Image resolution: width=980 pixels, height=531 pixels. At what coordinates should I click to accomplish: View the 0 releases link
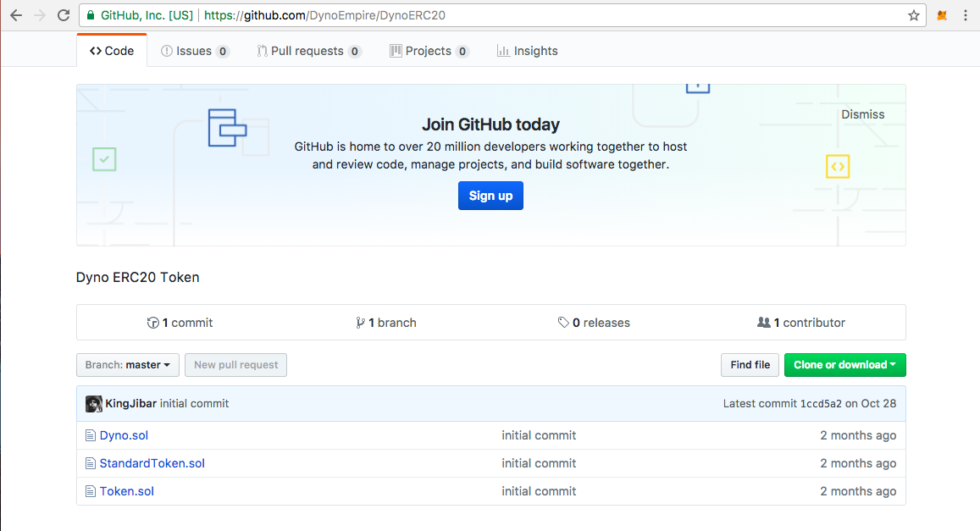(594, 323)
